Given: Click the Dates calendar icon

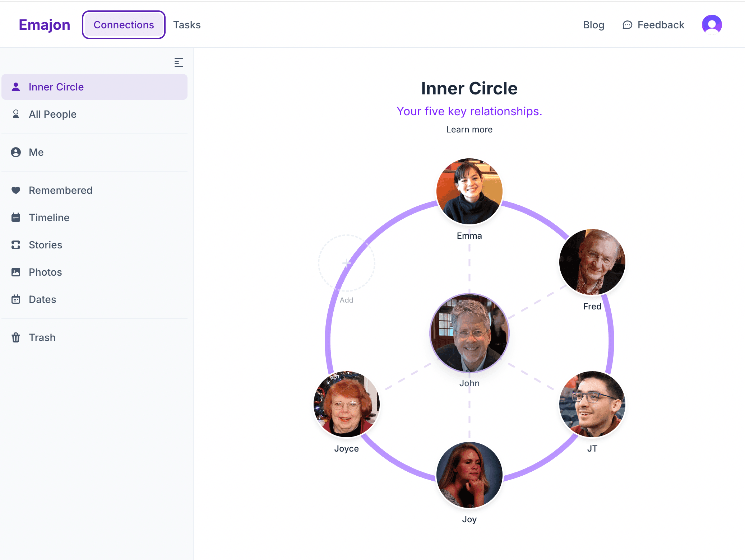Looking at the screenshot, I should [16, 299].
